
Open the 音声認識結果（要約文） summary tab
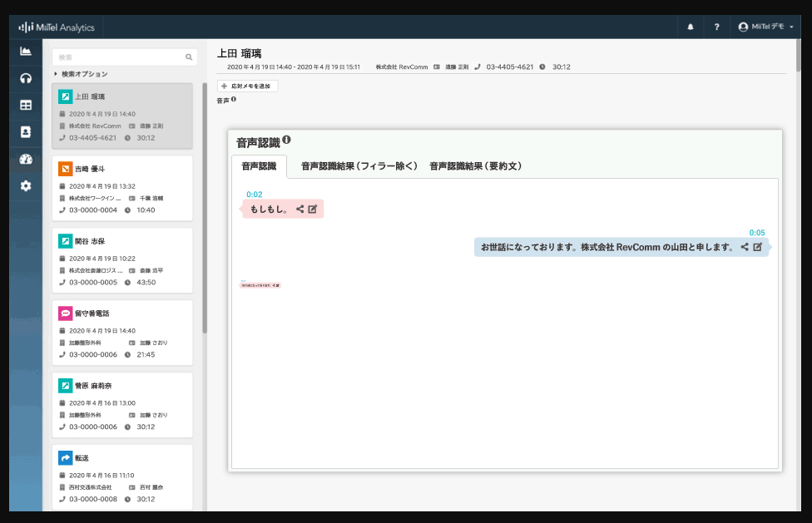pos(474,165)
